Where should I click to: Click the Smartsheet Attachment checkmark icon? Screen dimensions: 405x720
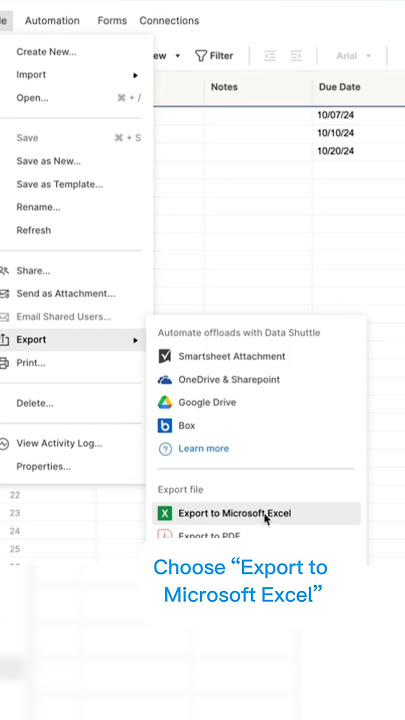point(164,356)
